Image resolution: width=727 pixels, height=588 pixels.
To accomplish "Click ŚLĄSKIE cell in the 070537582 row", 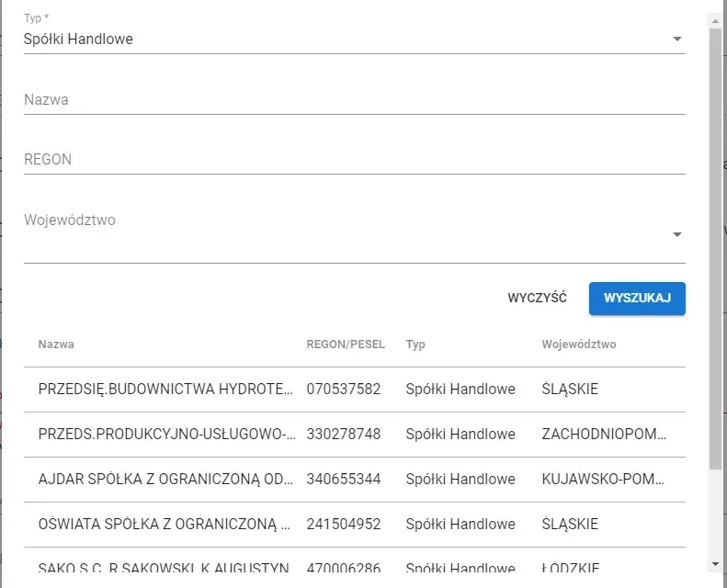I will (570, 389).
